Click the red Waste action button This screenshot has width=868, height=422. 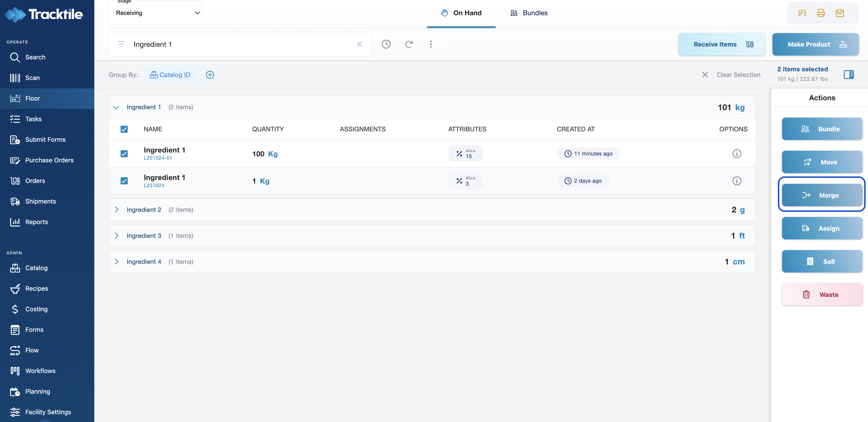[822, 294]
